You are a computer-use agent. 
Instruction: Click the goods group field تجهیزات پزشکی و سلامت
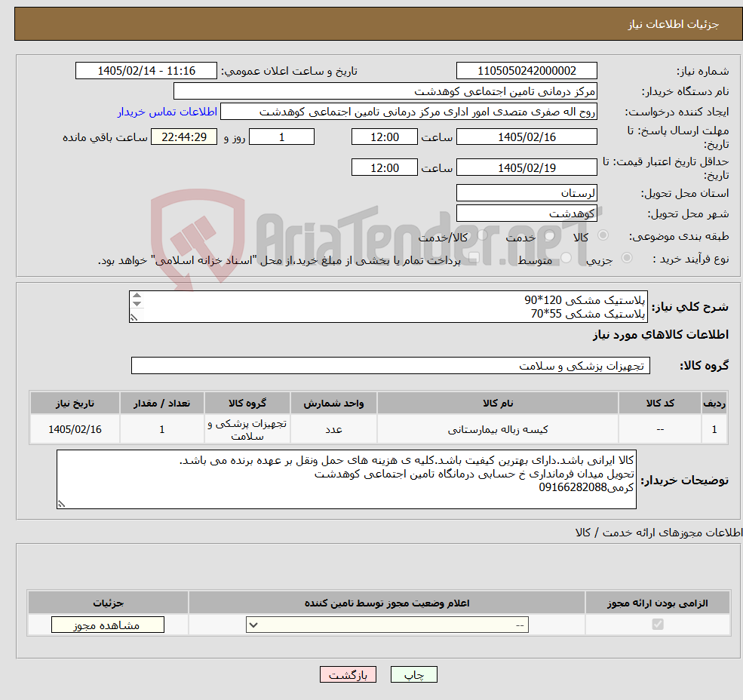click(x=391, y=365)
